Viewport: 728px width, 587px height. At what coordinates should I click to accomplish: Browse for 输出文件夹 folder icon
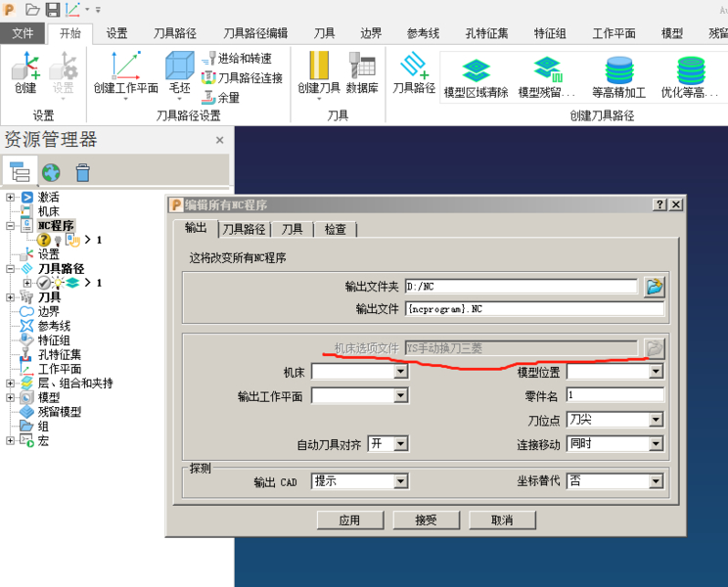pyautogui.click(x=655, y=287)
